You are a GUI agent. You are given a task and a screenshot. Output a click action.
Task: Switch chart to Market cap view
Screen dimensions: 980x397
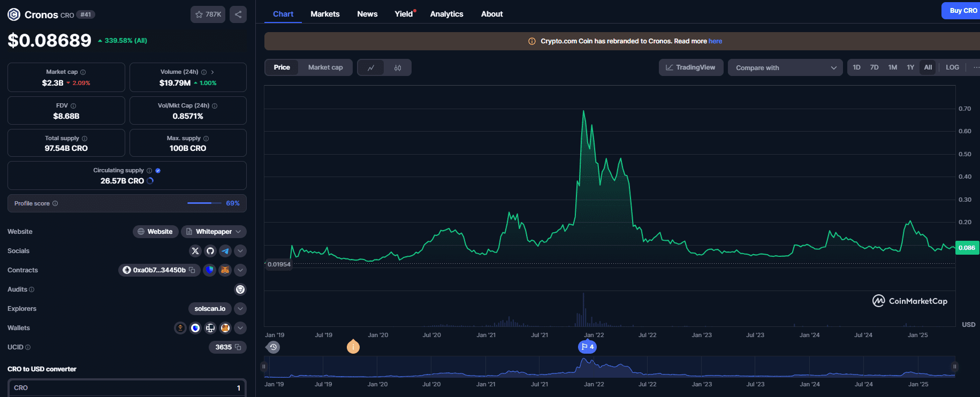point(325,67)
